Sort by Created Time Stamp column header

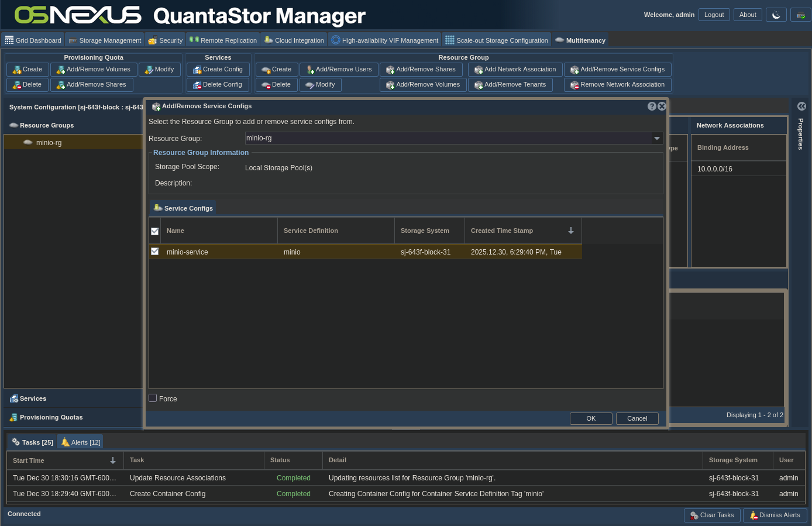click(x=502, y=231)
